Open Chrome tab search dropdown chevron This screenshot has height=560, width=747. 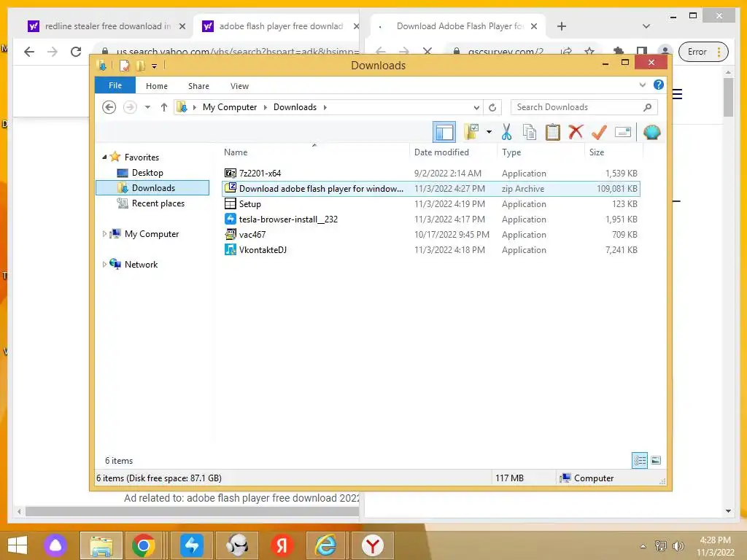coord(646,26)
